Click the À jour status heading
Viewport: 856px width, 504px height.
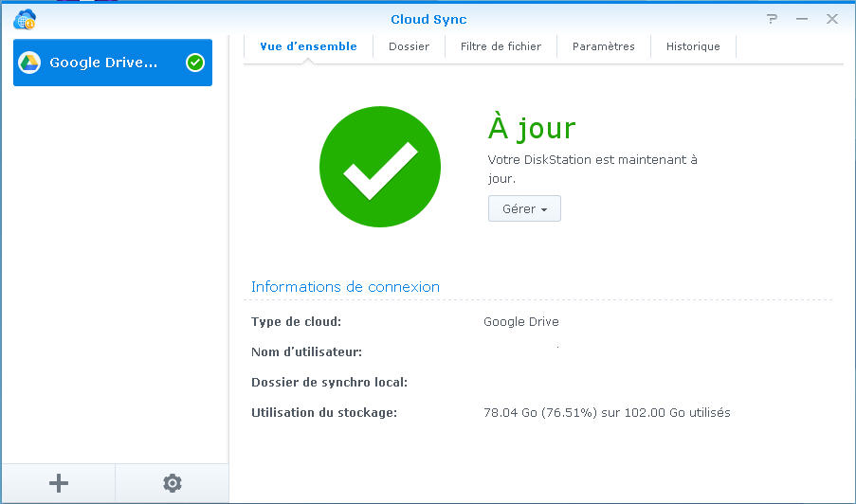coord(531,128)
